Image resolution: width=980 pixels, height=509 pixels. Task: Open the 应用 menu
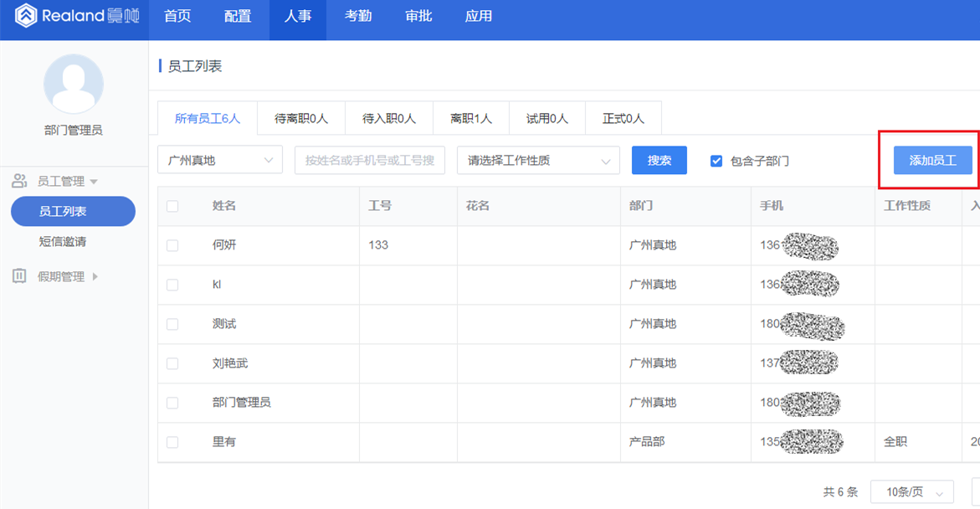click(x=478, y=16)
